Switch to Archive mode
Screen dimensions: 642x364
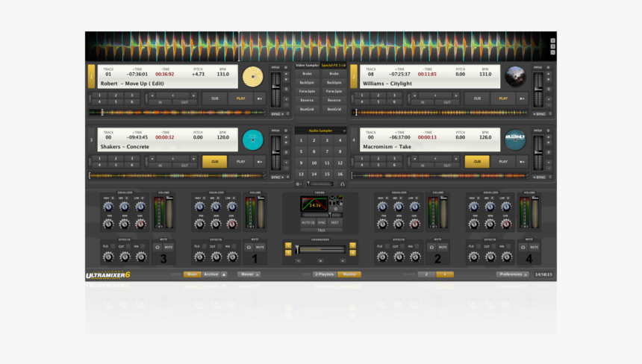tap(211, 274)
